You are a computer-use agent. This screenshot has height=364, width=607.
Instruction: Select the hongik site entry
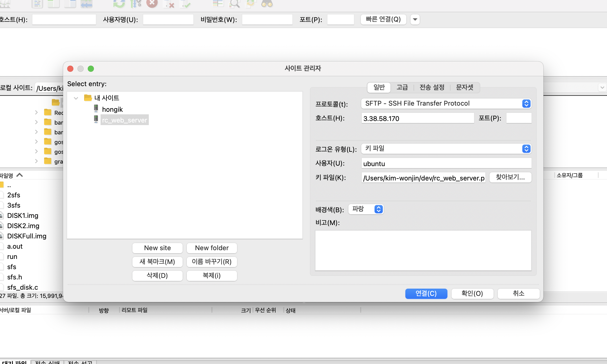click(x=112, y=109)
